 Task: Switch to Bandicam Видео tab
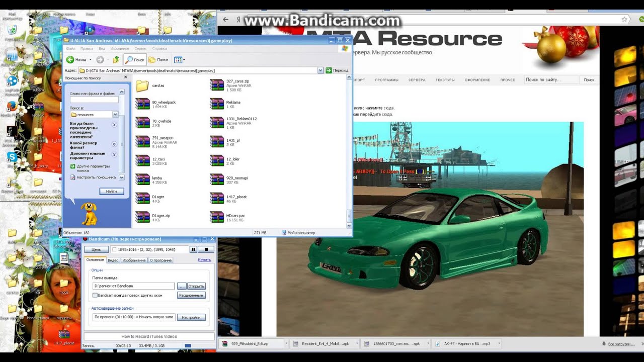(x=113, y=260)
